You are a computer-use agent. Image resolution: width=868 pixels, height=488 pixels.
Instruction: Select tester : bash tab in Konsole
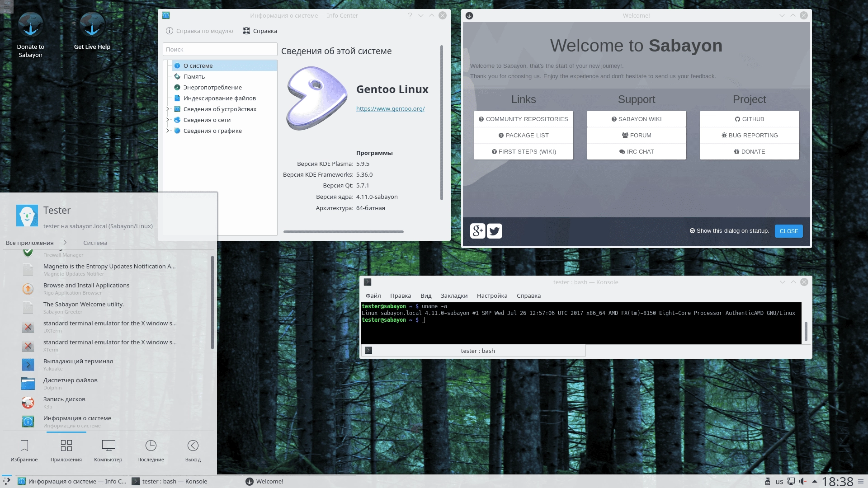473,351
